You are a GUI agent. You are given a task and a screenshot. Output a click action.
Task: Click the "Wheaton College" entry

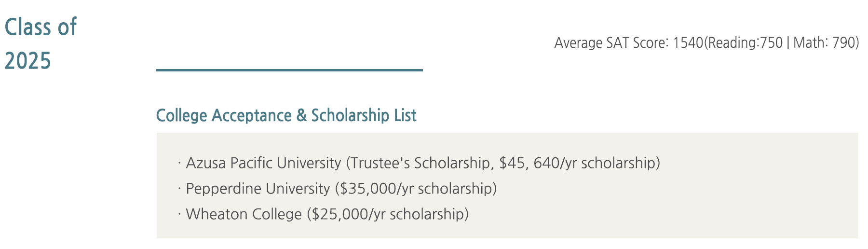244,214
